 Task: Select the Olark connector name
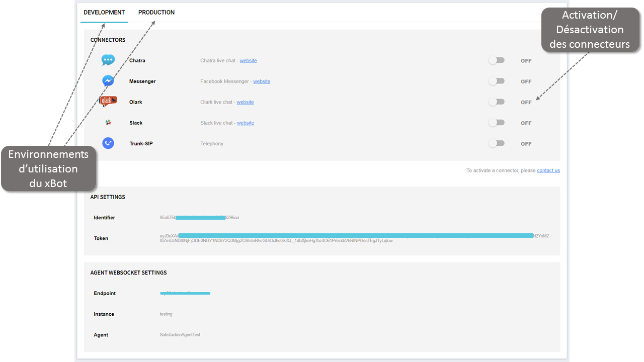[136, 102]
